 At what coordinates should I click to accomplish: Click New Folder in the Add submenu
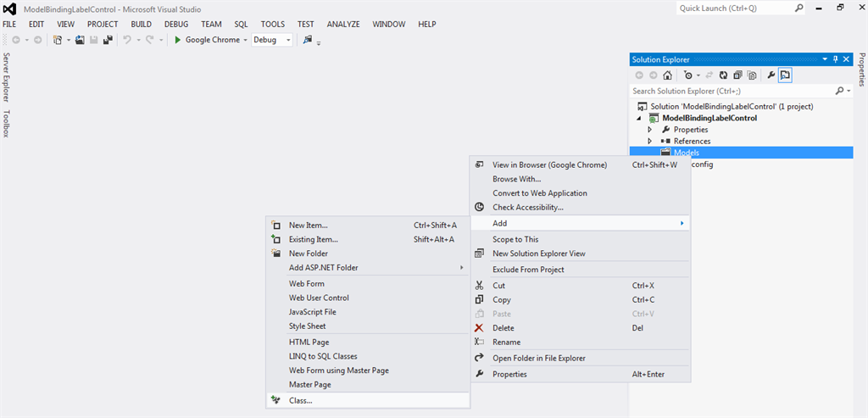308,254
